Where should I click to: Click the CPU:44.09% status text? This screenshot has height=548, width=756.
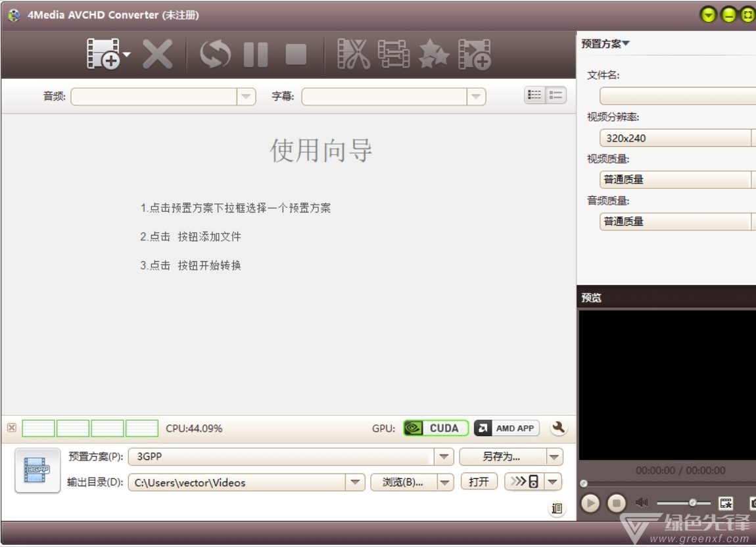click(194, 428)
